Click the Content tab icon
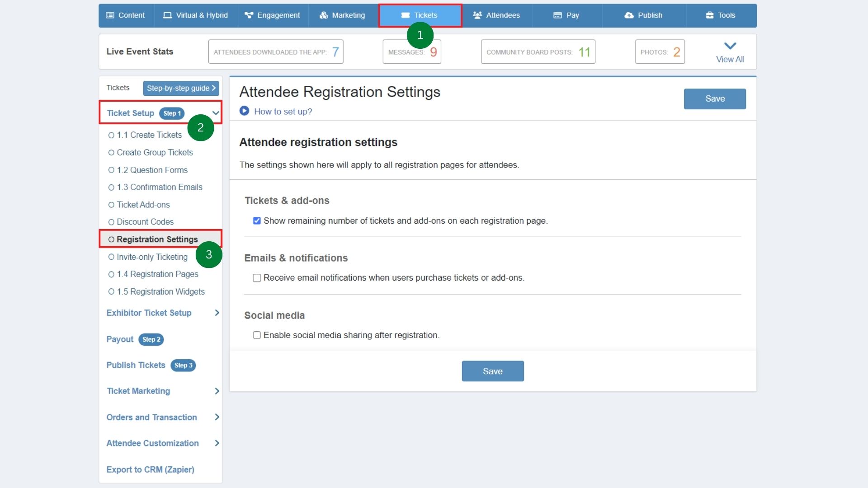The height and width of the screenshot is (488, 868). (110, 15)
